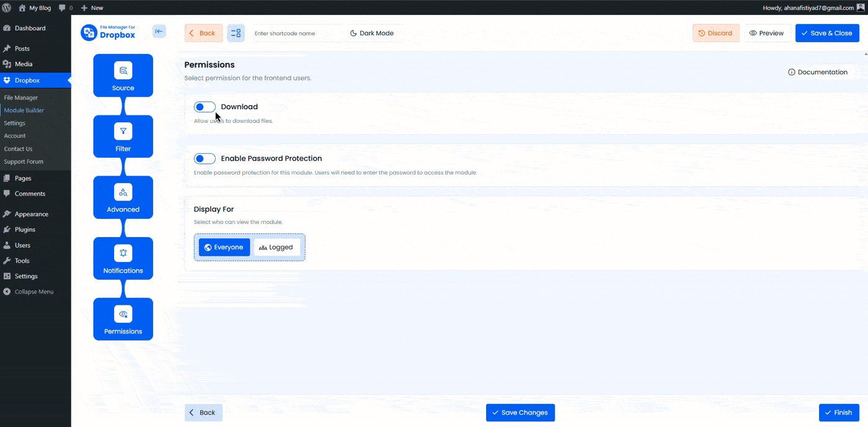Click the shortcode name input field

tap(296, 32)
